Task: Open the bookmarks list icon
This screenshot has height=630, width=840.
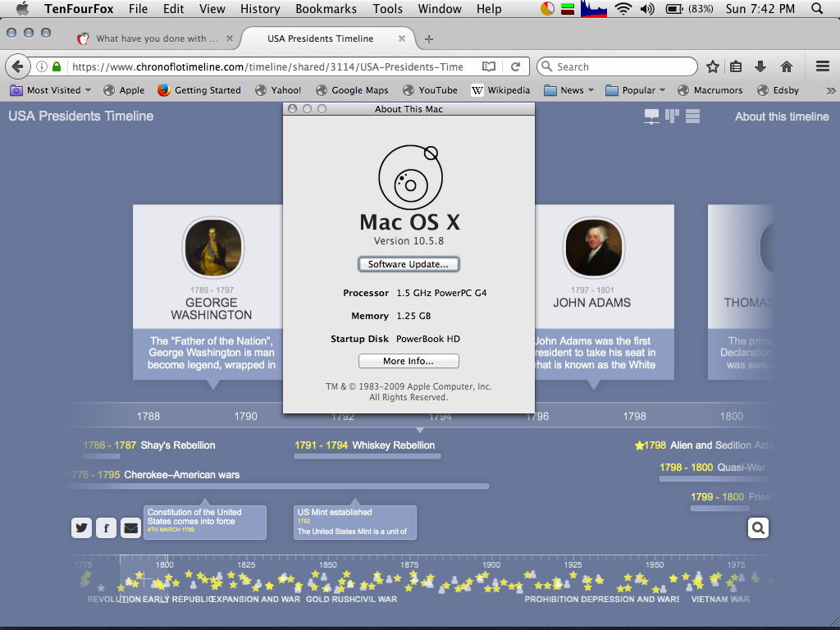Action: click(x=736, y=66)
